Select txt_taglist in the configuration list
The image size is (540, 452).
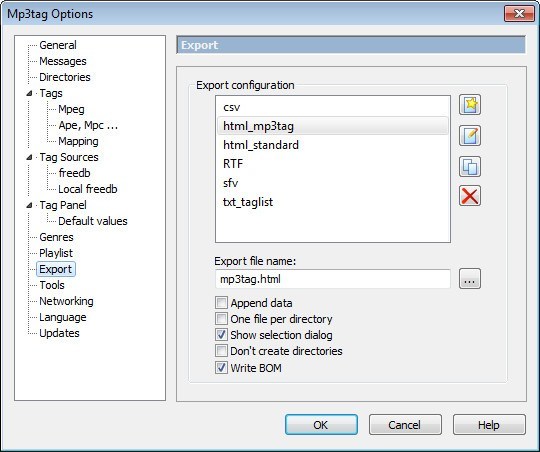333,202
